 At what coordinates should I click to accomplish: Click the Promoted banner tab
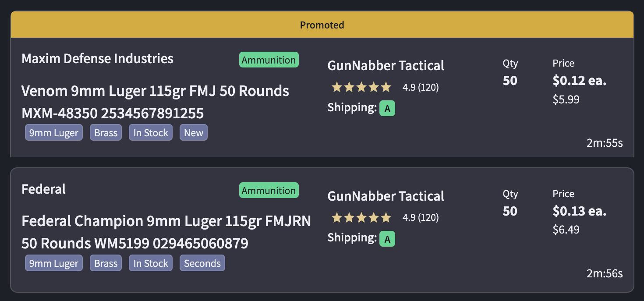click(x=322, y=25)
